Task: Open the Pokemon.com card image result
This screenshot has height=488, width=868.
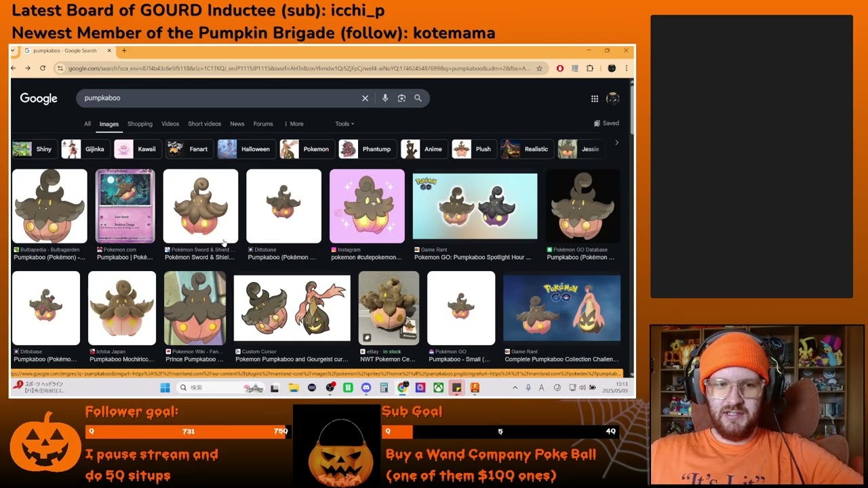Action: pos(125,207)
